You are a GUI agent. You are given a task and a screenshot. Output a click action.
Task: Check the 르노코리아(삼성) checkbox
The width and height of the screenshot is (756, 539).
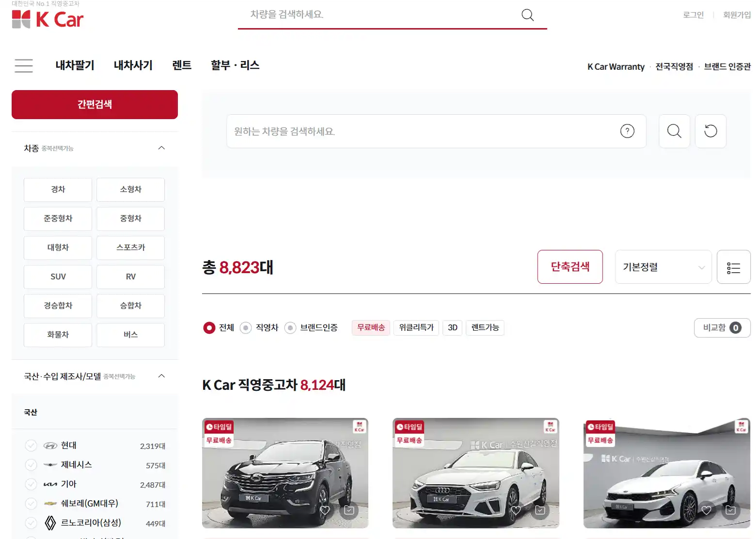click(31, 523)
